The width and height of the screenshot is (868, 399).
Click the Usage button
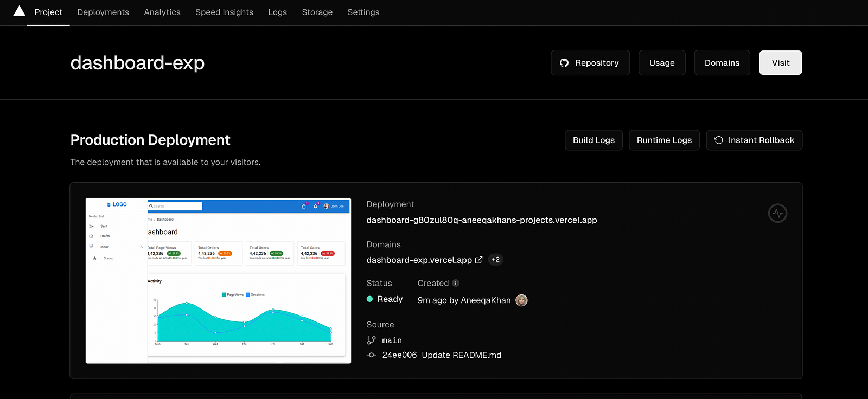coord(662,63)
